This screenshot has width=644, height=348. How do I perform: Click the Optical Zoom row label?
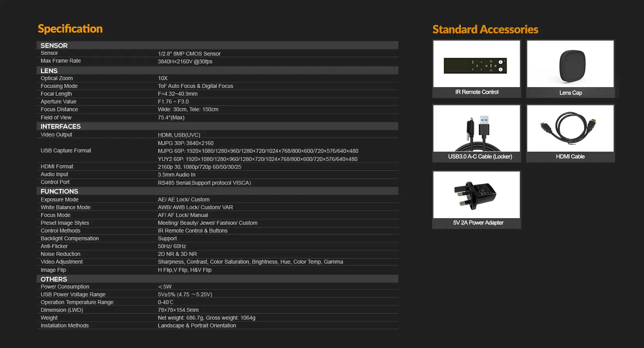[57, 78]
